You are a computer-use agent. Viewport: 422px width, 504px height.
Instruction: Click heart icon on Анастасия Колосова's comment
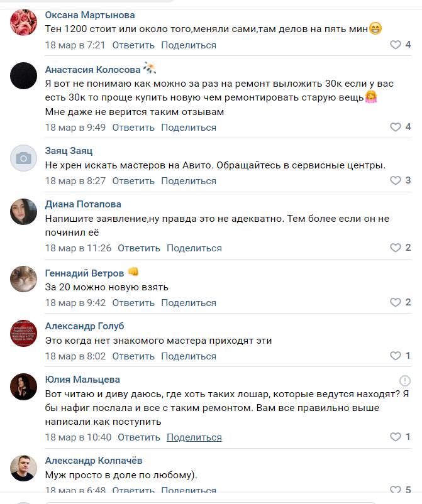(x=395, y=128)
